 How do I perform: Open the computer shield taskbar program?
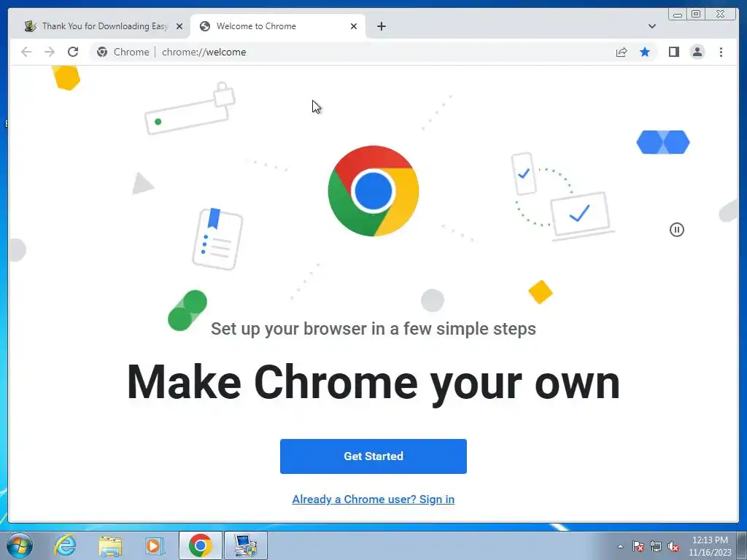pos(246,545)
